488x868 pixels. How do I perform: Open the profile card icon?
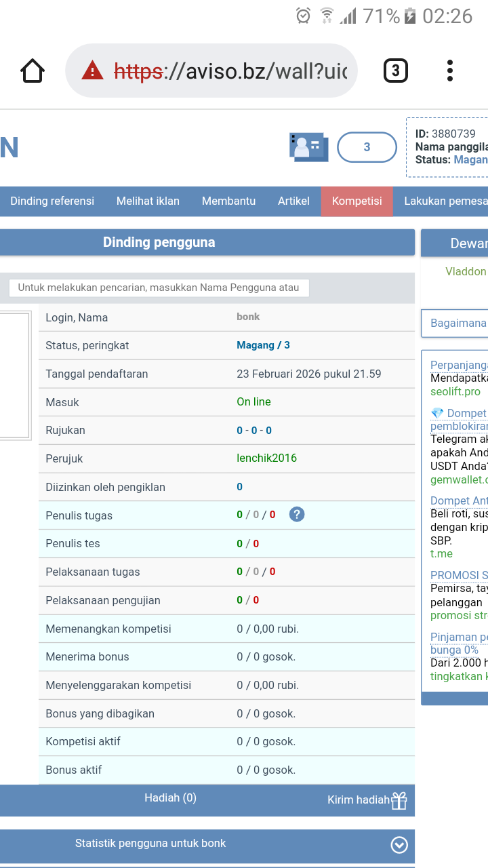(x=309, y=147)
